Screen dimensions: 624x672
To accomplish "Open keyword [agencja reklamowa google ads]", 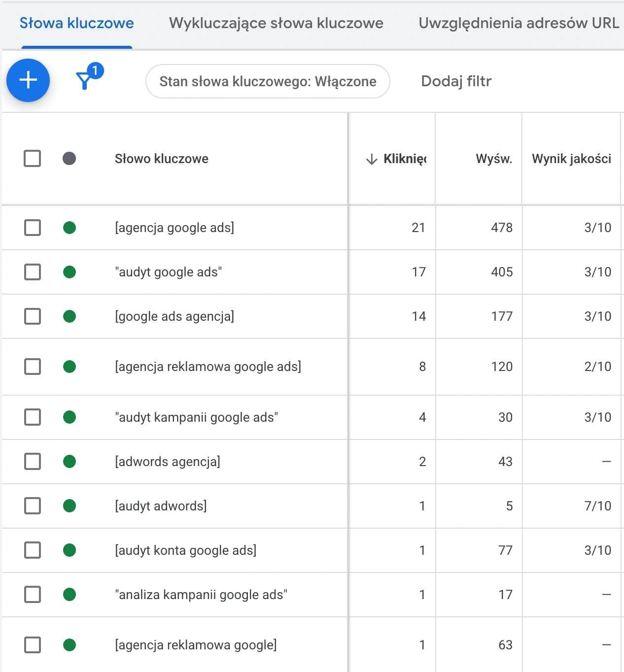I will point(208,367).
